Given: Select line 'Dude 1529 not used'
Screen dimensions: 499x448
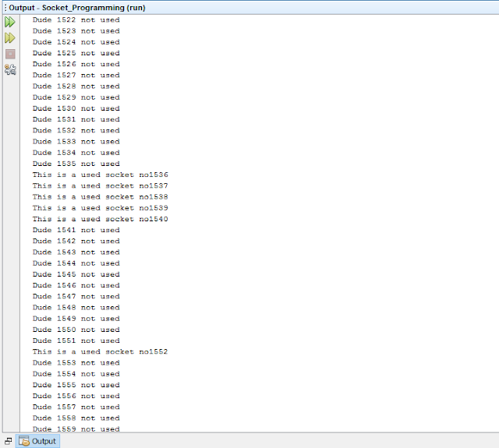Looking at the screenshot, I should pyautogui.click(x=76, y=97).
